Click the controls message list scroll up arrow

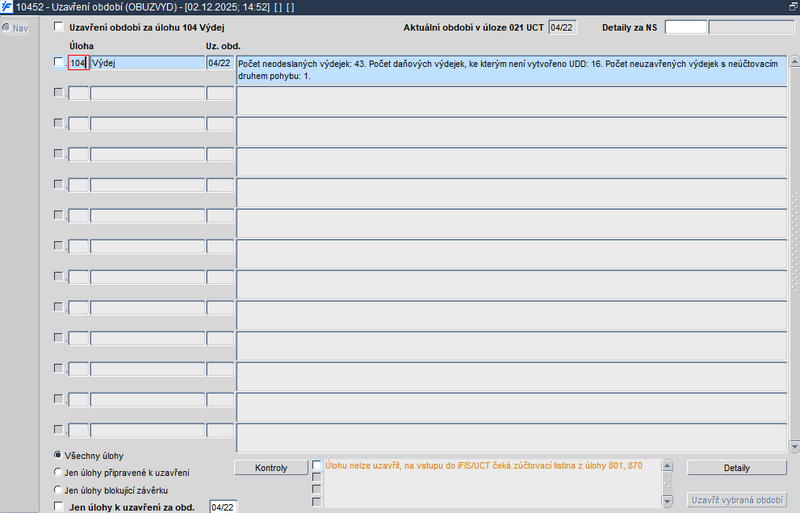[x=667, y=466]
